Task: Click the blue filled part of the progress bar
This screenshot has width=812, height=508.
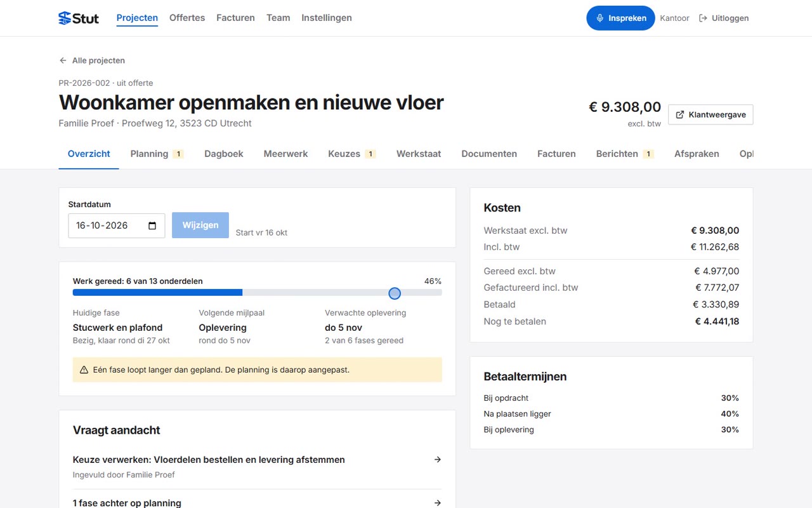Action: [157, 293]
